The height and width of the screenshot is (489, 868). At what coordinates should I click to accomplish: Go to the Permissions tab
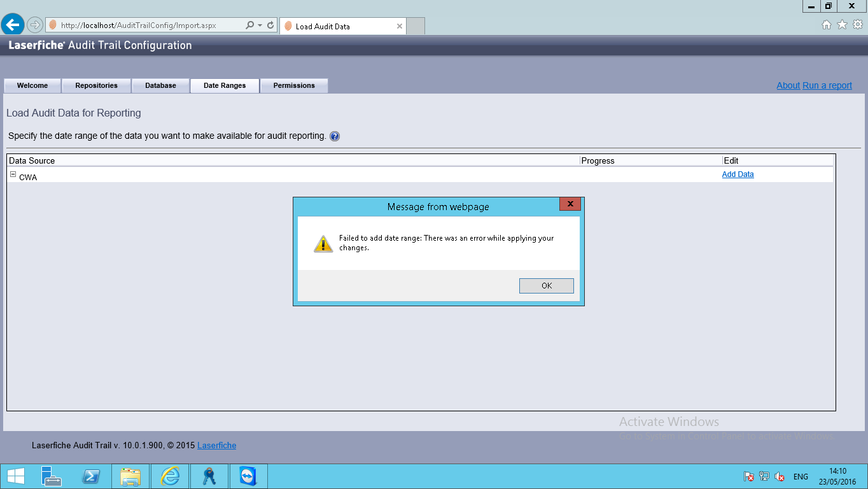tap(294, 85)
